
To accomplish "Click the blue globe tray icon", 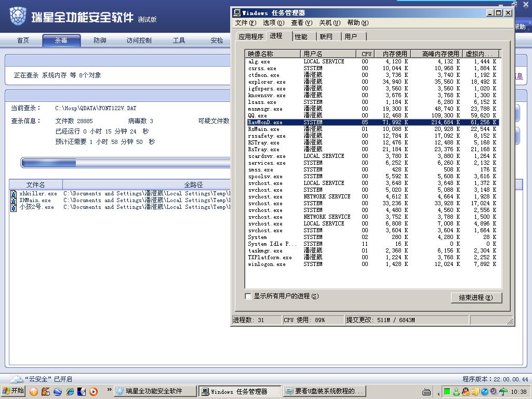I will point(485,392).
